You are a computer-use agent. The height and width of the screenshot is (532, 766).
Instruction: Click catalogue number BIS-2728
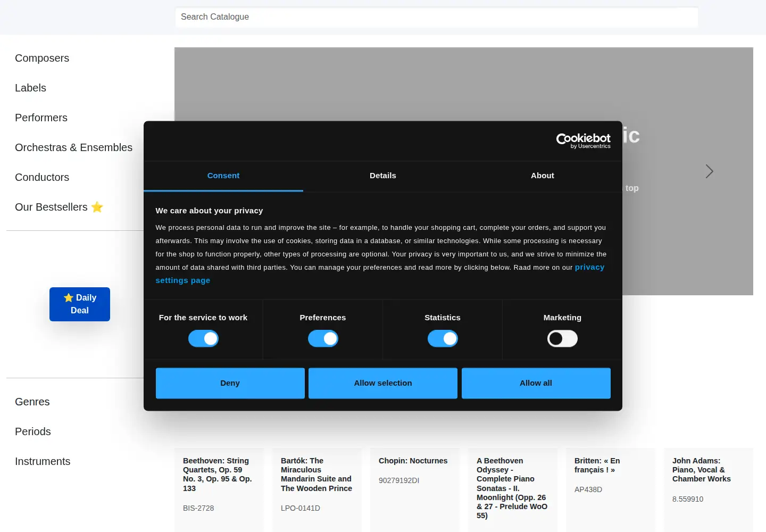(198, 508)
